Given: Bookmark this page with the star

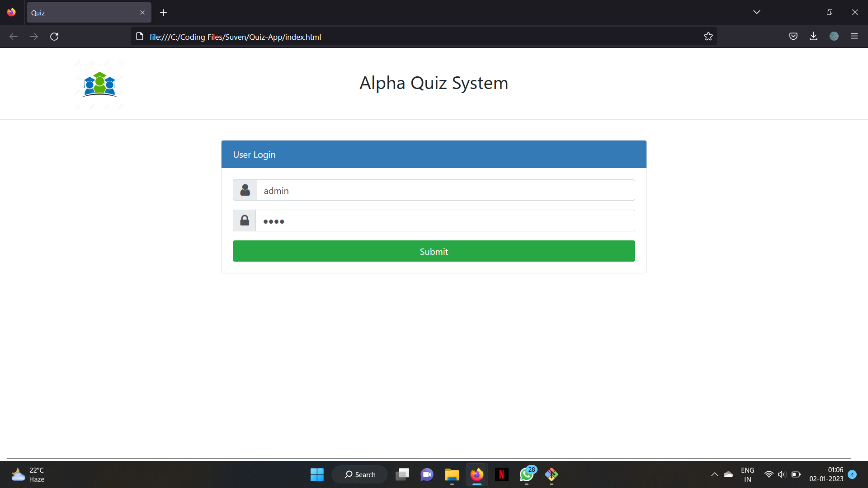Looking at the screenshot, I should (x=708, y=36).
